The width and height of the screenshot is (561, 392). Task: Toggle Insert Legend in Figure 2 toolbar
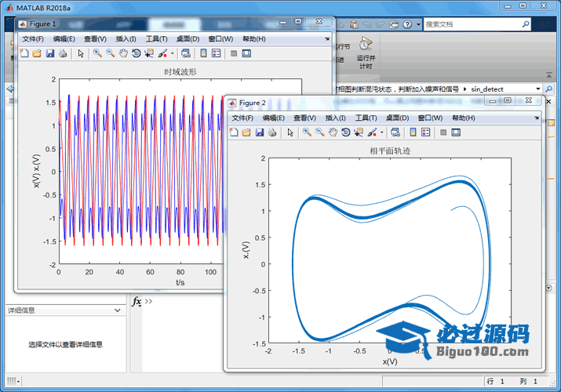click(x=426, y=132)
